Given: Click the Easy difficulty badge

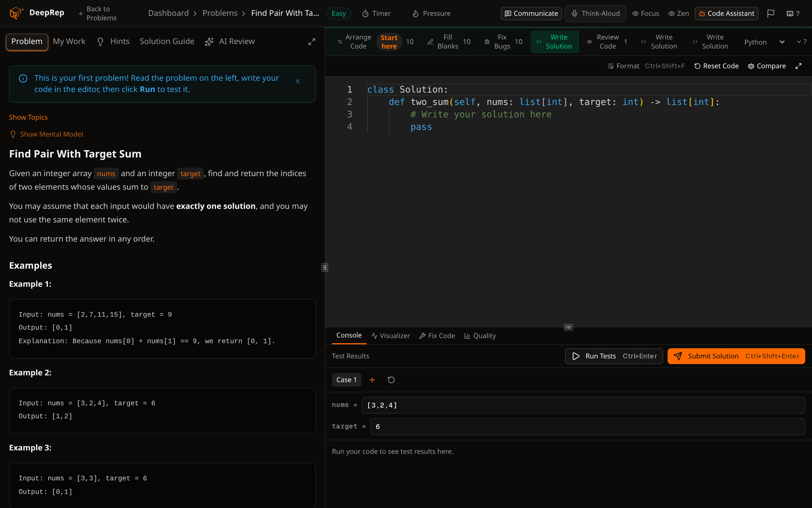Looking at the screenshot, I should (x=339, y=14).
